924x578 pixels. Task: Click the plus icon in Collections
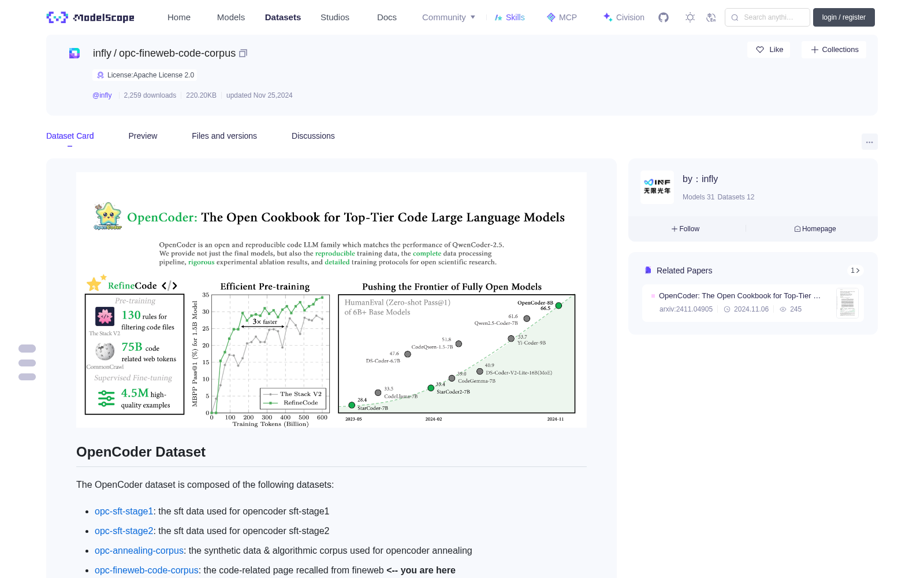click(815, 50)
